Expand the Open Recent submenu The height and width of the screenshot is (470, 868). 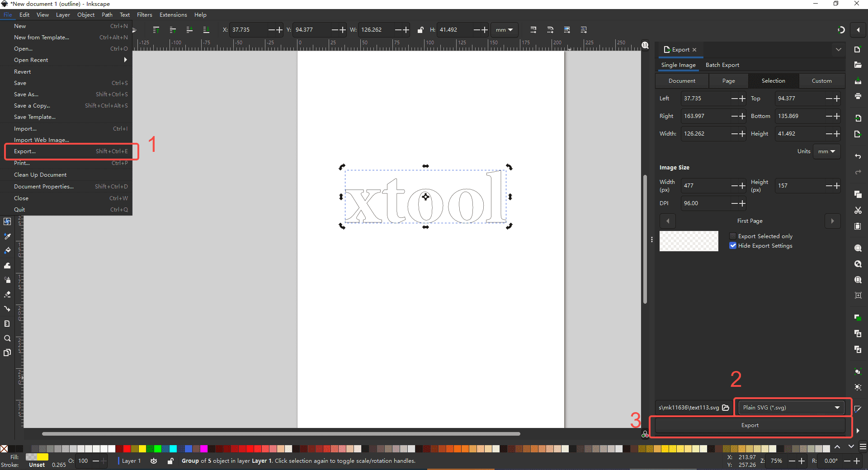tap(66, 60)
